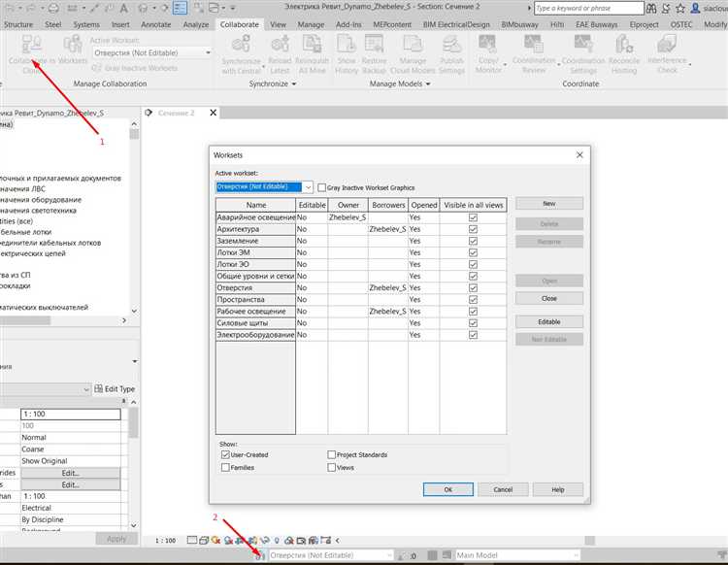
Task: Click Cancel in the Worksets dialog
Action: [x=503, y=489]
